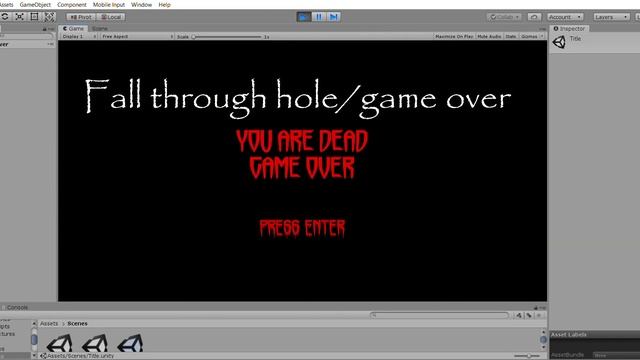Open the Layers dropdown

click(611, 17)
